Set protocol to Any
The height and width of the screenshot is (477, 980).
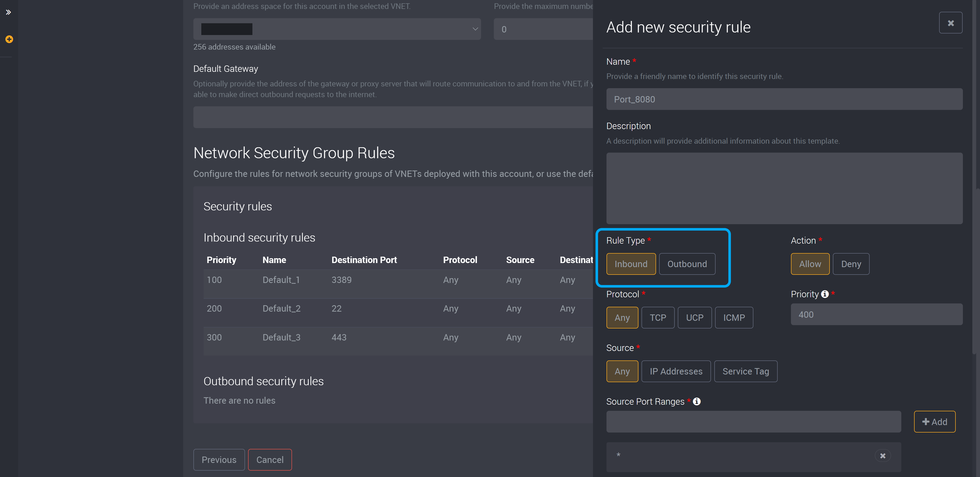click(622, 317)
